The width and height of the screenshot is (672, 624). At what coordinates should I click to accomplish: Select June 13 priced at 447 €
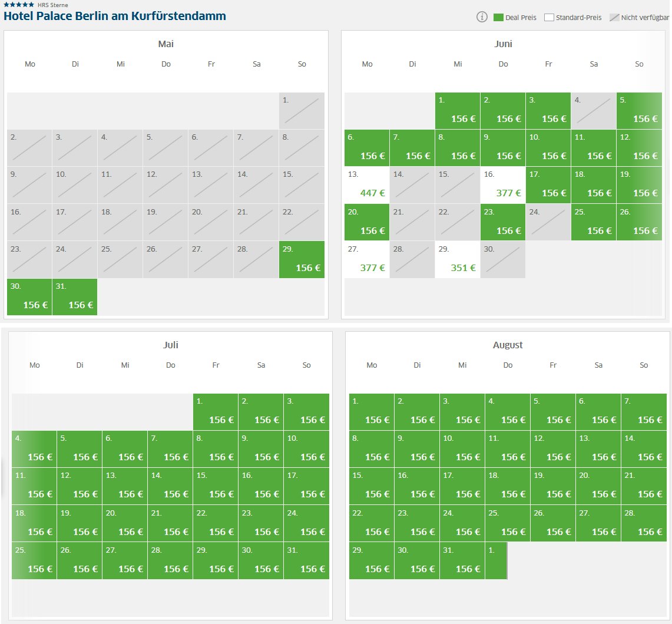[x=367, y=184]
